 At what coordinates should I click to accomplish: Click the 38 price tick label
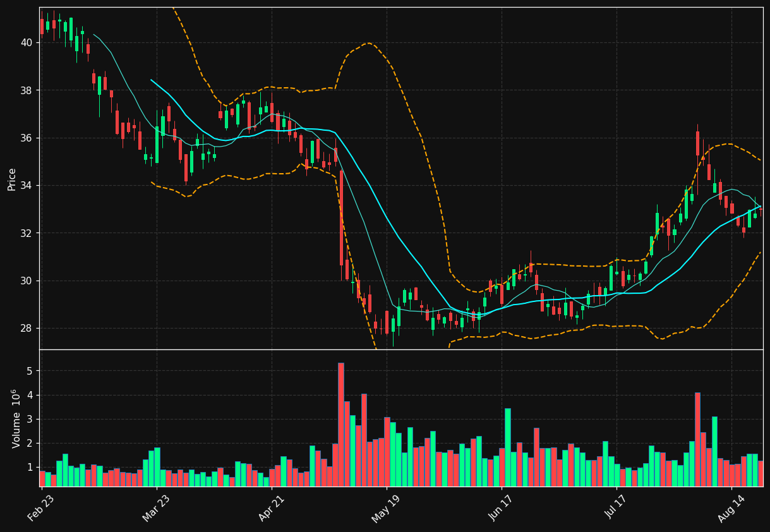coord(27,90)
